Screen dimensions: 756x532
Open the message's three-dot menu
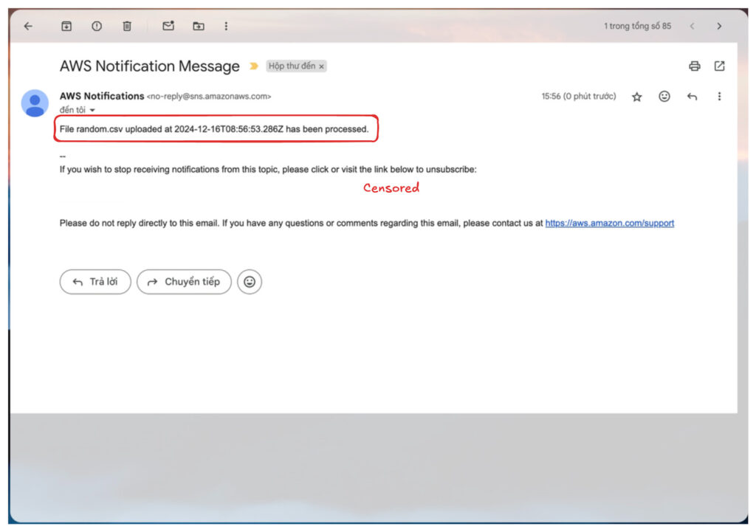719,97
